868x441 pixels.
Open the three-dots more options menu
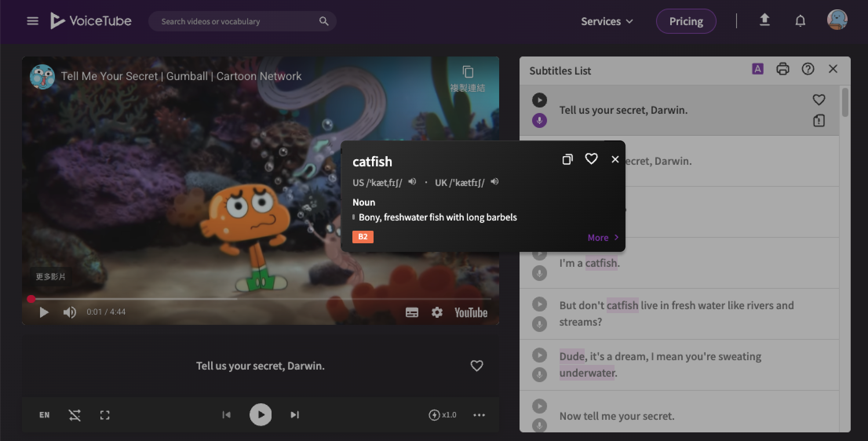479,415
